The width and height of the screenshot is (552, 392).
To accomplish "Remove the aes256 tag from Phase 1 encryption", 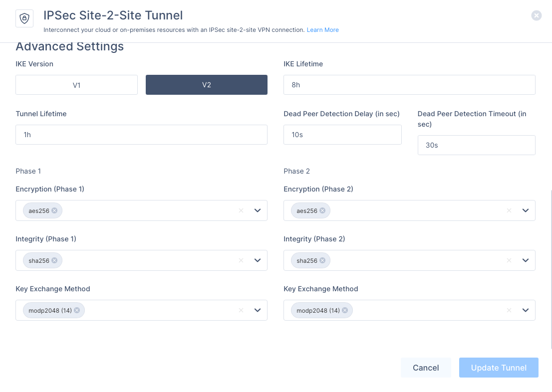I will click(54, 210).
